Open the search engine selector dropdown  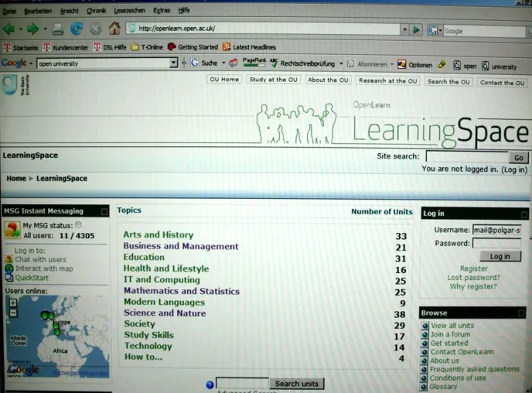coord(441,31)
